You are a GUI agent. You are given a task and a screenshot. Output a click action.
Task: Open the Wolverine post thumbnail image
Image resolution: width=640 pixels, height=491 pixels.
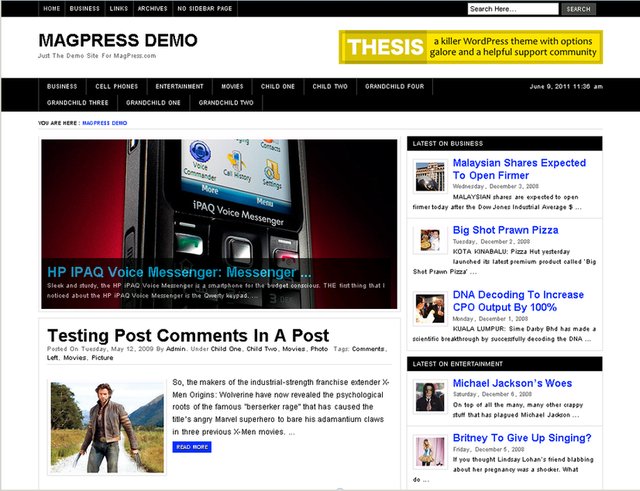pyautogui.click(x=107, y=427)
